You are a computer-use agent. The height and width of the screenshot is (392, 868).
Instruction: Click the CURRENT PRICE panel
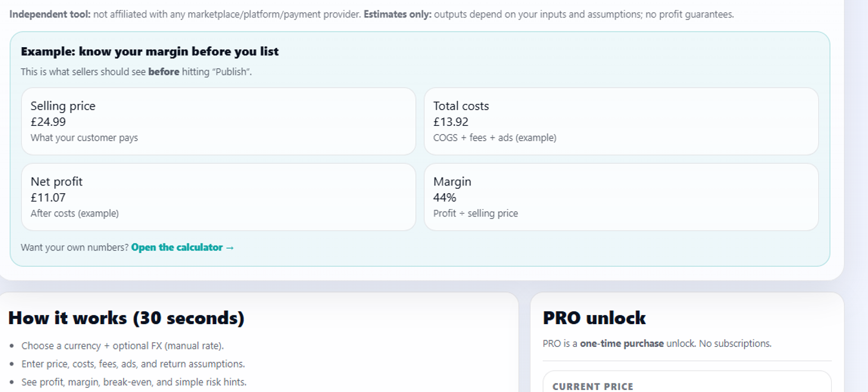click(688, 382)
